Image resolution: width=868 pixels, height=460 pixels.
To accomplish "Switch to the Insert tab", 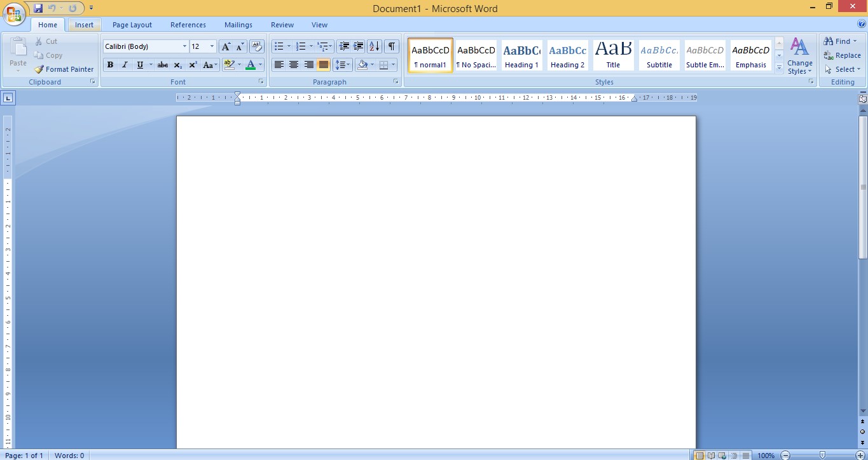I will tap(84, 24).
